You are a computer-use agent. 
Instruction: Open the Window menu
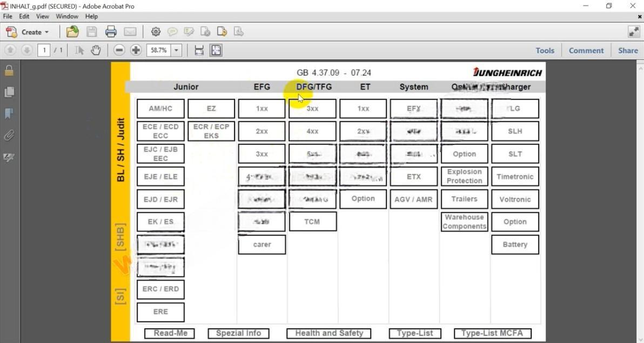tap(67, 16)
